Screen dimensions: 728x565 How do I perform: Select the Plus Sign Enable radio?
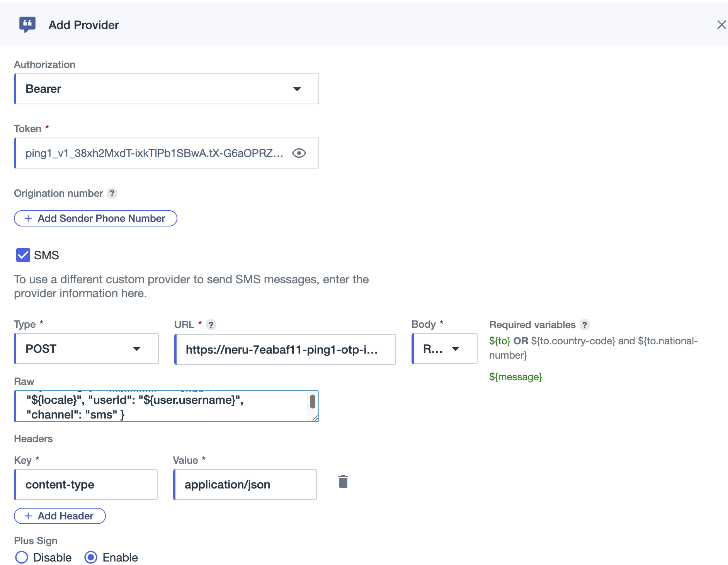(x=91, y=557)
